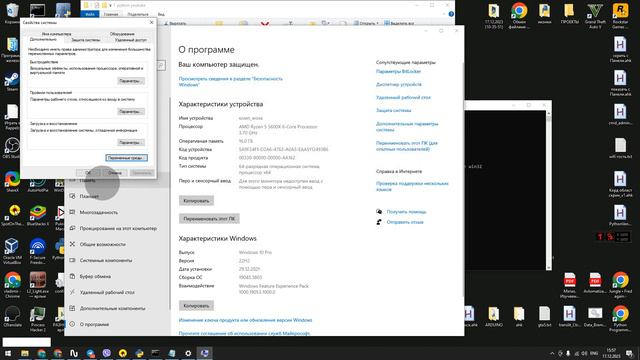
Task: Click the console window vertical scrollbar
Action: pyautogui.click(x=549, y=190)
